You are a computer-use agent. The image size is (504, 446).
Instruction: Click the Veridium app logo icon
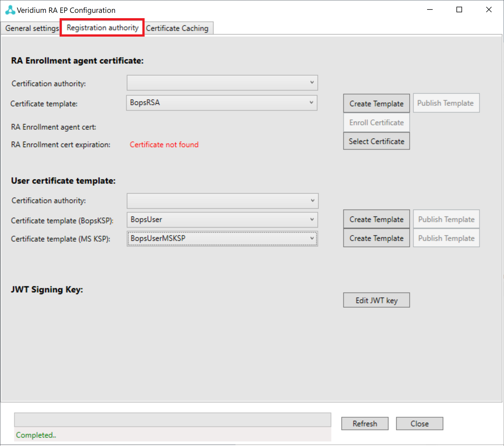10,10
